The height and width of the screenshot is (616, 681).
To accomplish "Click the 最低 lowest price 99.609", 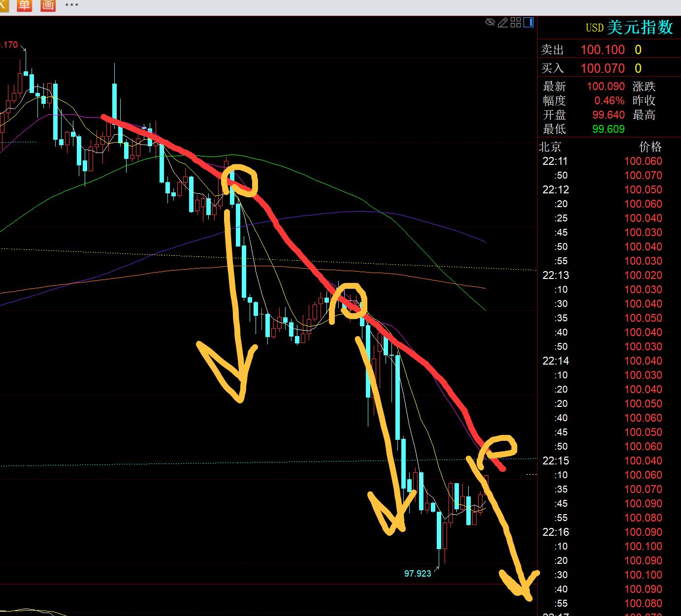I will click(x=608, y=129).
